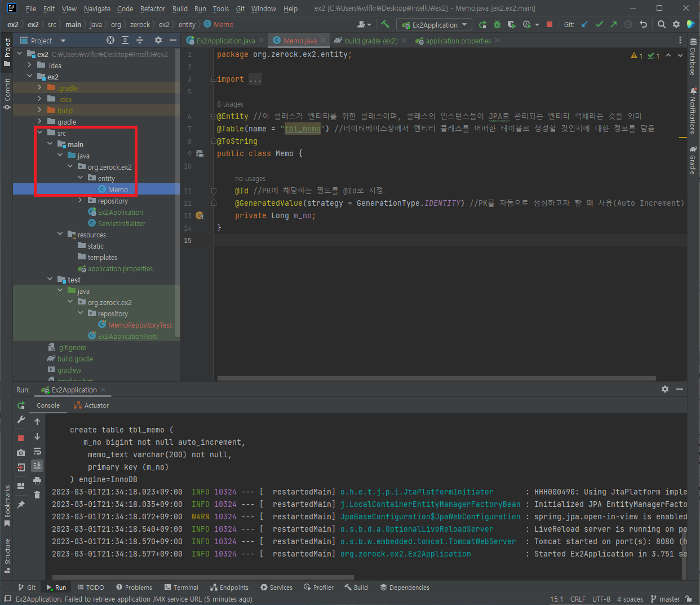Expand the repository package under main
The width and height of the screenshot is (700, 605).
pyautogui.click(x=80, y=201)
